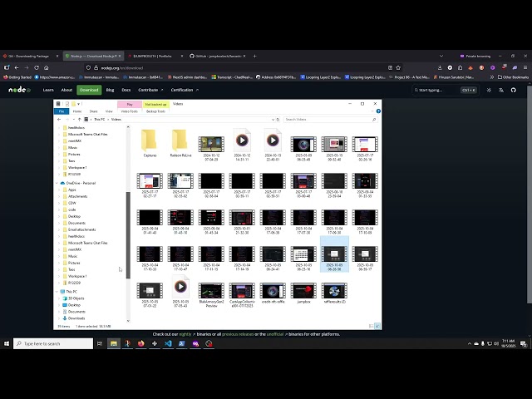This screenshot has width=532, height=399.
Task: Open the File tab in Explorer ribbon
Action: click(x=62, y=111)
